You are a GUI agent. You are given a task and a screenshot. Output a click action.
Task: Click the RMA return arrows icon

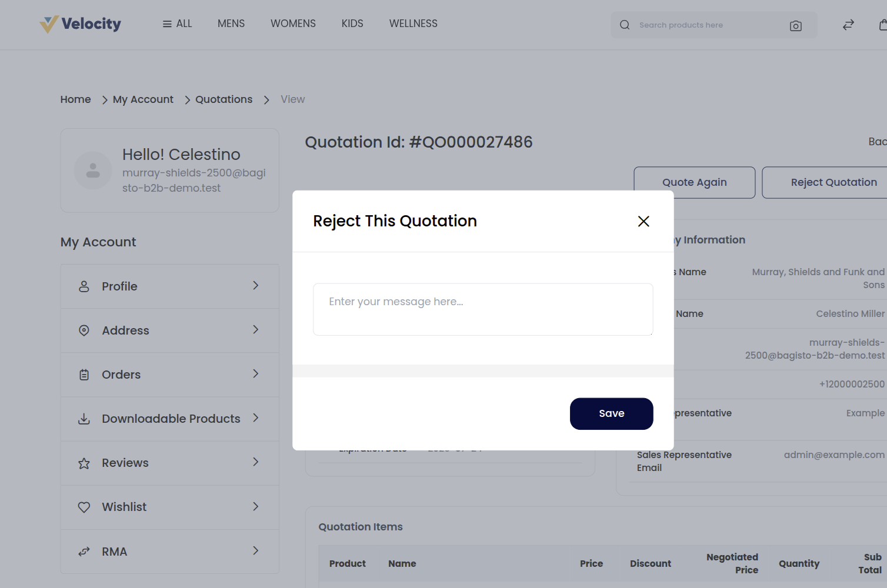[x=84, y=552]
